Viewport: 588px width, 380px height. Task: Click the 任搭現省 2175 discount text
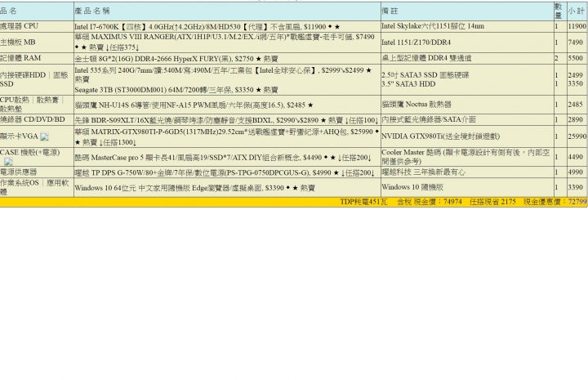coord(492,202)
